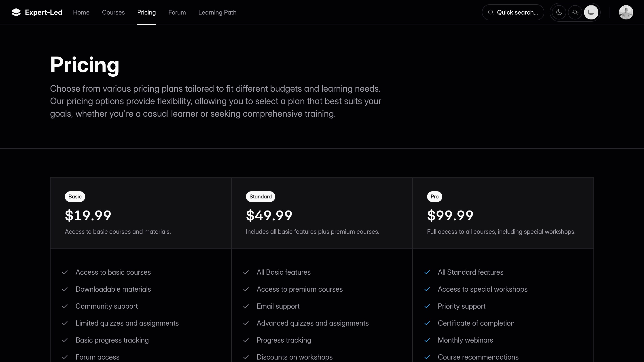The width and height of the screenshot is (644, 362).
Task: Click checkmark beside Access to basic courses
Action: [65, 272]
